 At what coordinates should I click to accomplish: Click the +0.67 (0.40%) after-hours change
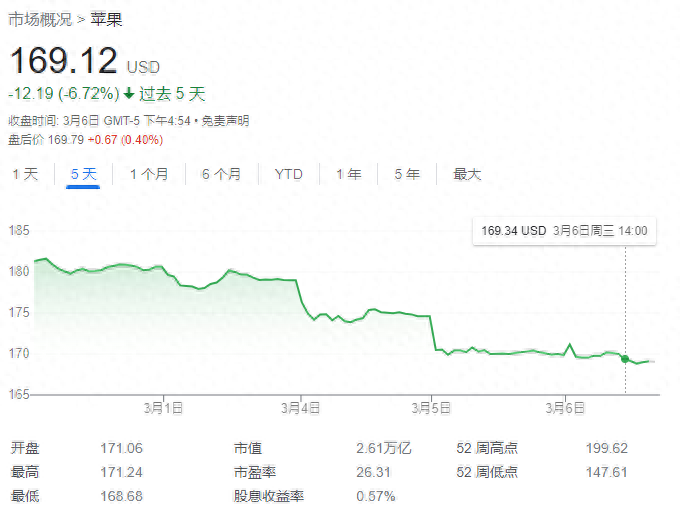125,140
